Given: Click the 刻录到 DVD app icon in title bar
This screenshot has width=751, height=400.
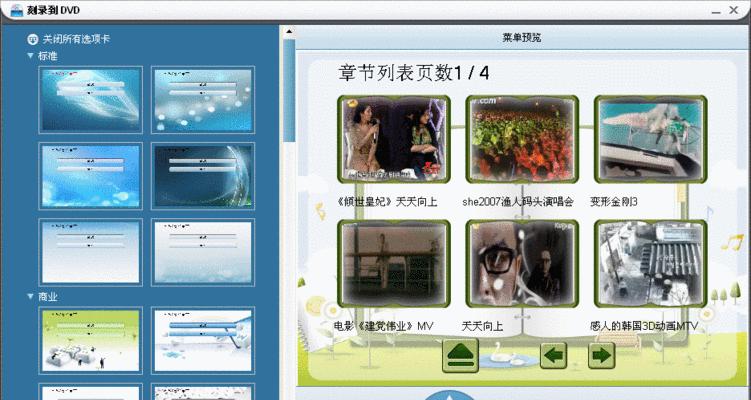Looking at the screenshot, I should click(x=17, y=10).
